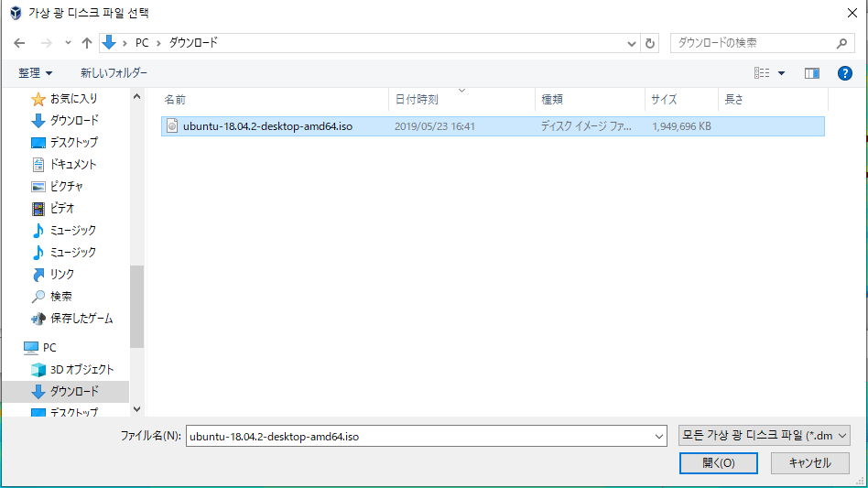Refresh the folder view
The height and width of the screenshot is (488, 868).
click(650, 43)
